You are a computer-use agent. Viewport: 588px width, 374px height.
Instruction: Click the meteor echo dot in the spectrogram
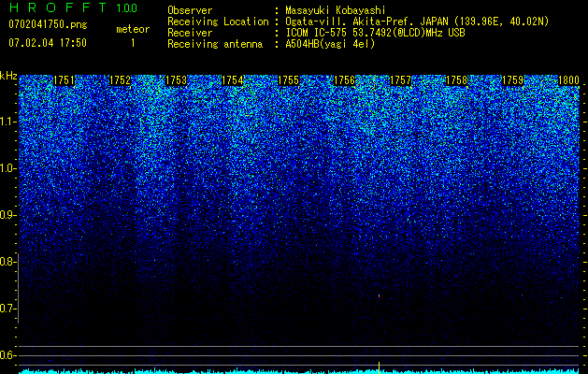[380, 296]
